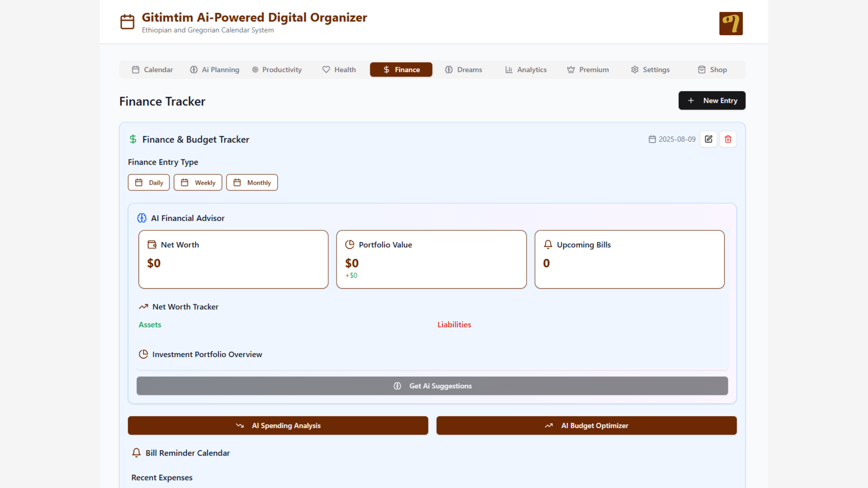The width and height of the screenshot is (868, 488).
Task: Select the Weekly entry type
Action: [x=198, y=183]
